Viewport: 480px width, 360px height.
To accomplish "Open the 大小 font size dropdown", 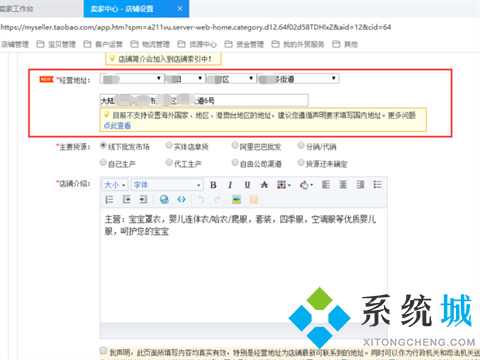I will point(115,185).
